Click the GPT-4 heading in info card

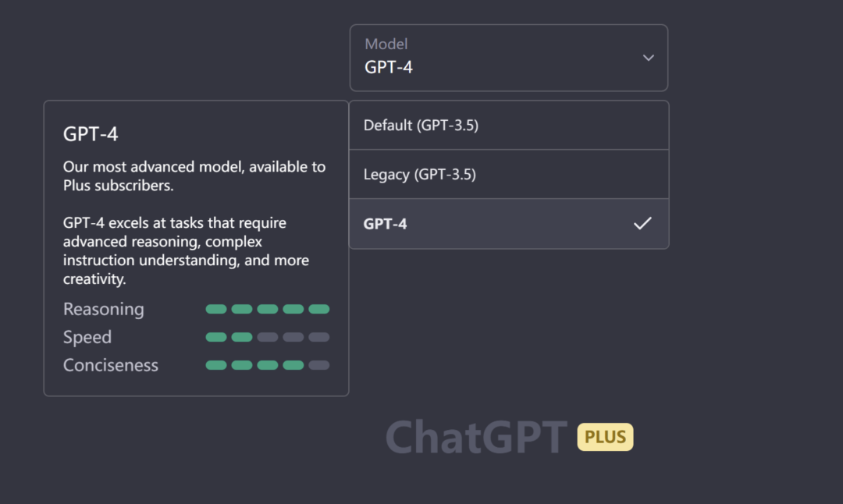pyautogui.click(x=91, y=134)
